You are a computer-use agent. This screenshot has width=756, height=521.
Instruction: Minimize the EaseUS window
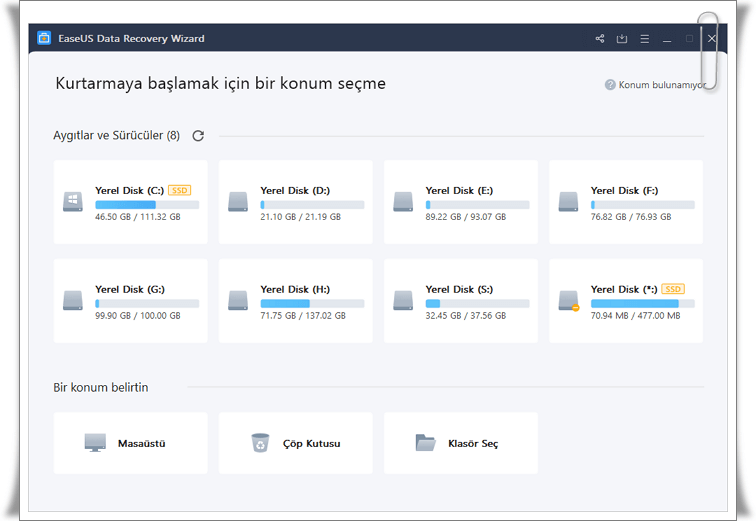point(667,40)
